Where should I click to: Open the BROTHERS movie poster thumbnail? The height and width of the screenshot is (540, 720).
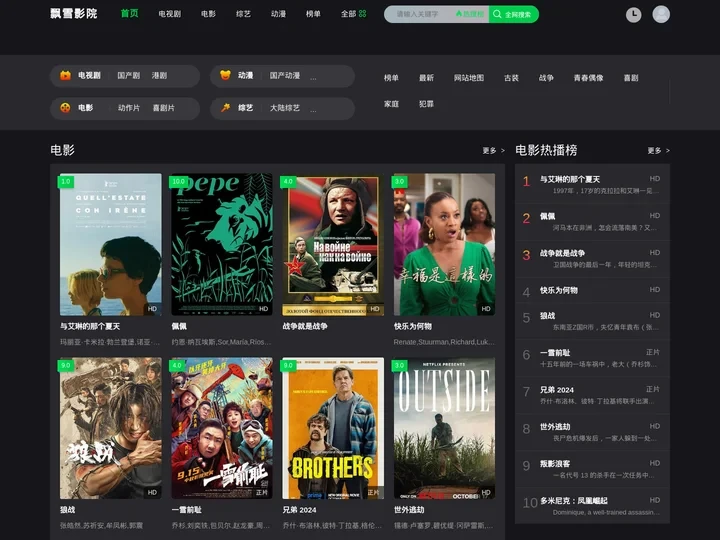coord(332,429)
